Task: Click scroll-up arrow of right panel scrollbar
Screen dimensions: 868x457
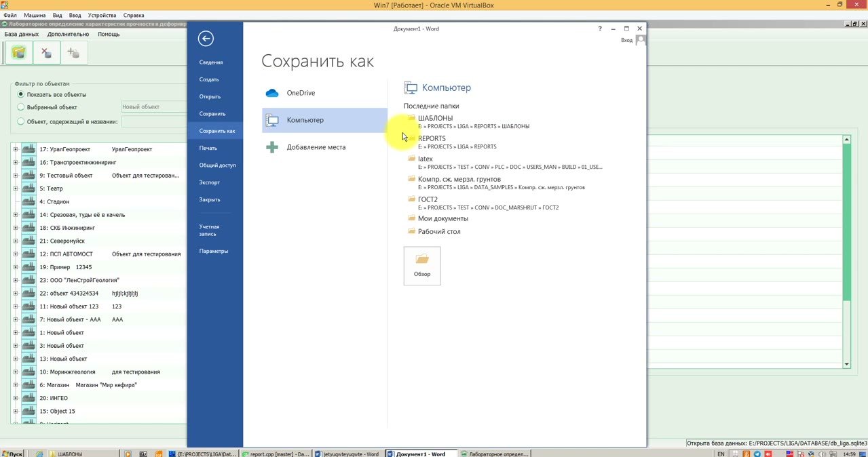Action: (x=846, y=139)
